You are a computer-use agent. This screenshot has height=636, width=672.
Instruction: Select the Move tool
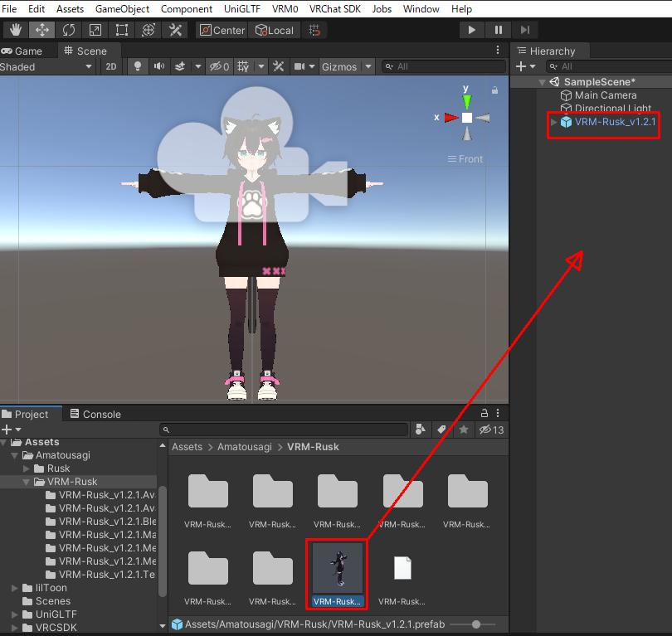coord(42,30)
